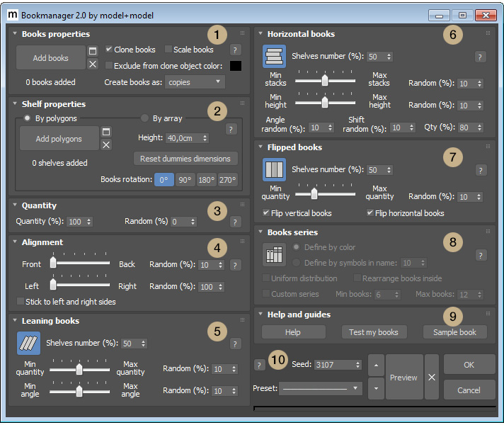This screenshot has height=425, width=504.
Task: Click the Flipped books icon
Action: tap(274, 169)
